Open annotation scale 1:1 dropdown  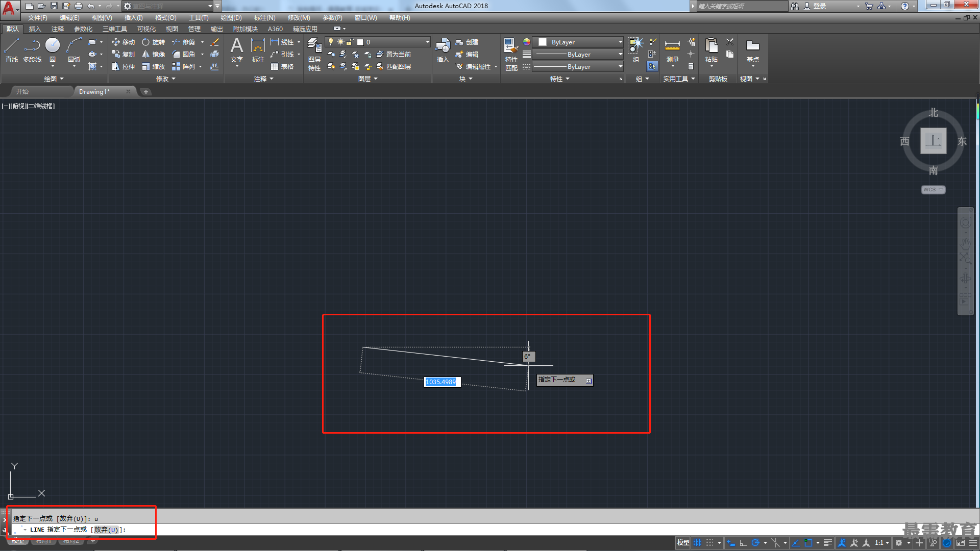[x=881, y=543]
